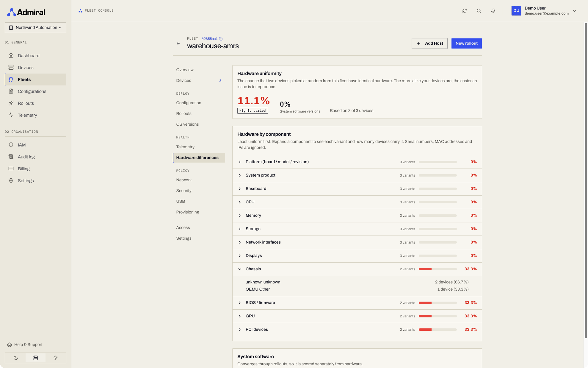Expand the GPU component row

357,316
